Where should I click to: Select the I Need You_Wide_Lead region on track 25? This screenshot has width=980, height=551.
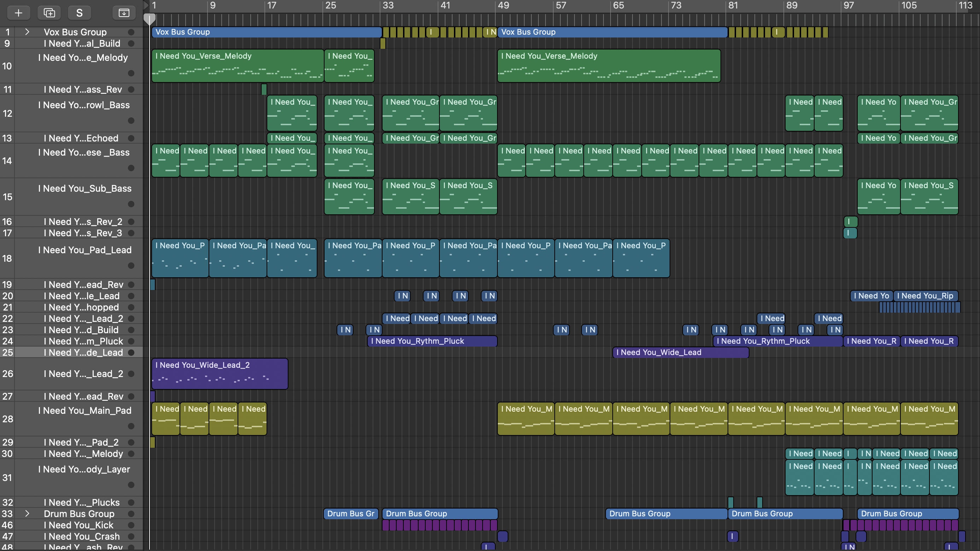point(680,353)
